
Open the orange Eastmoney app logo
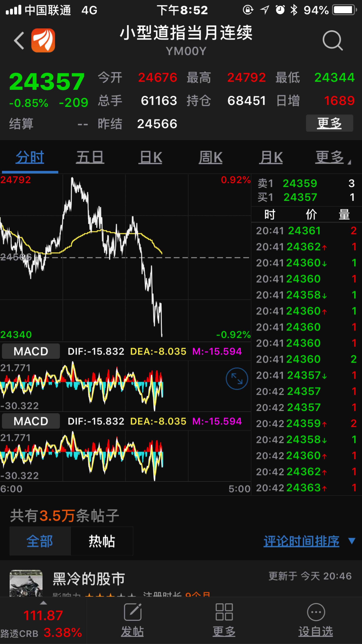click(x=43, y=41)
